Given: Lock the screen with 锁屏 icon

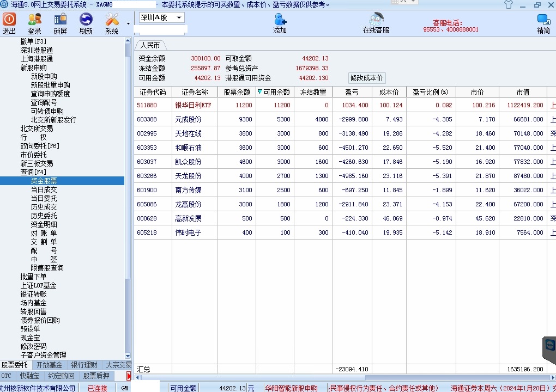Looking at the screenshot, I should coord(60,23).
